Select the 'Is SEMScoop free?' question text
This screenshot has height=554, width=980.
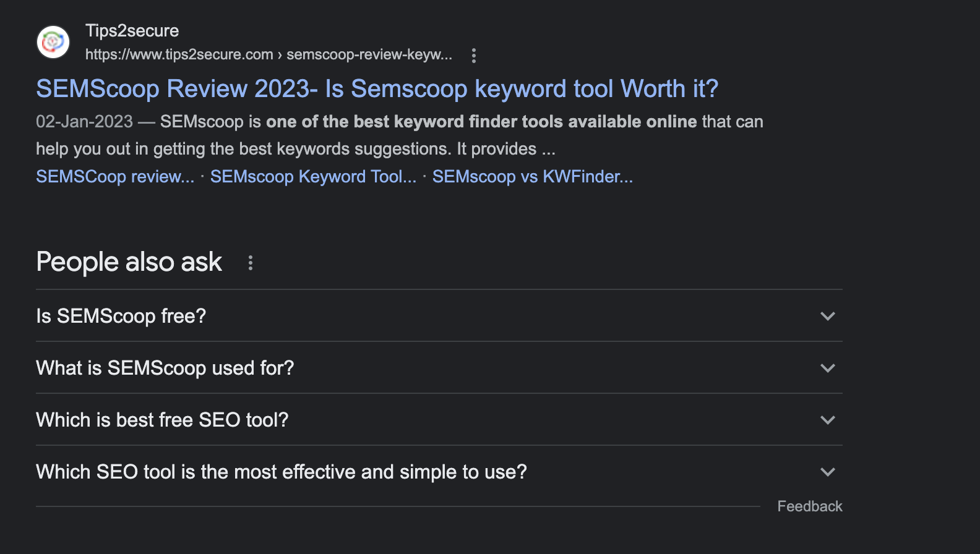click(121, 316)
